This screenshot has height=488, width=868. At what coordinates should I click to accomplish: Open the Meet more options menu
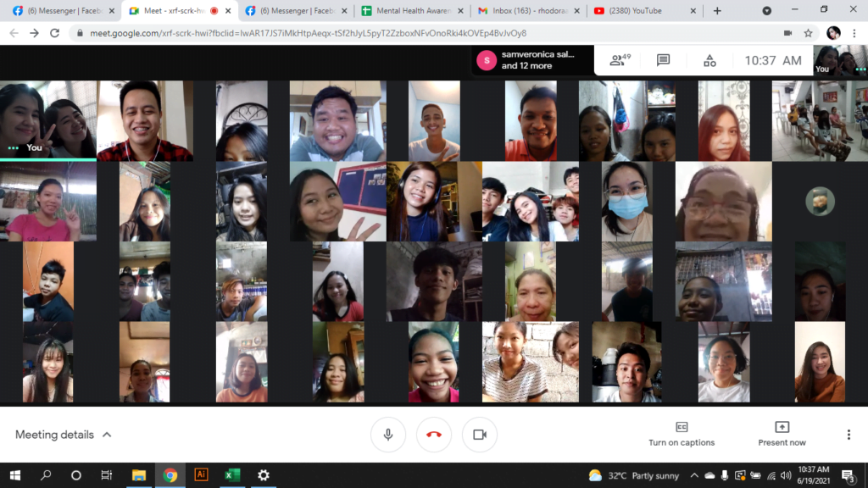coord(849,435)
